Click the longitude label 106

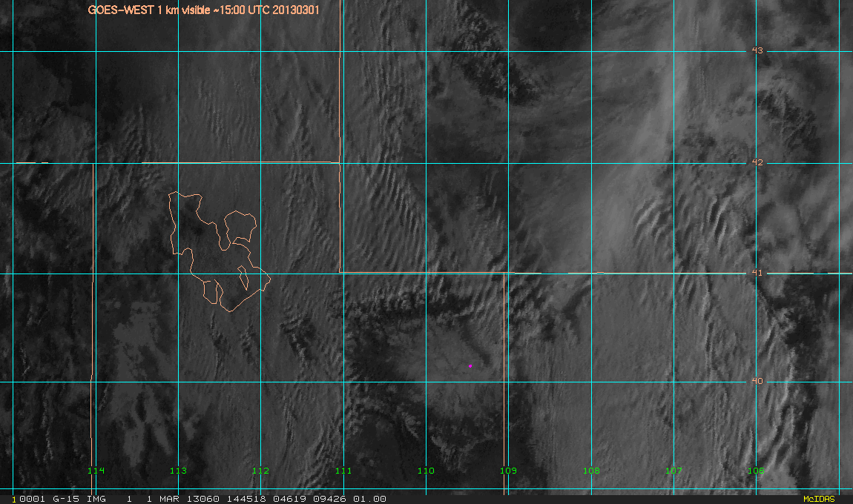(756, 471)
